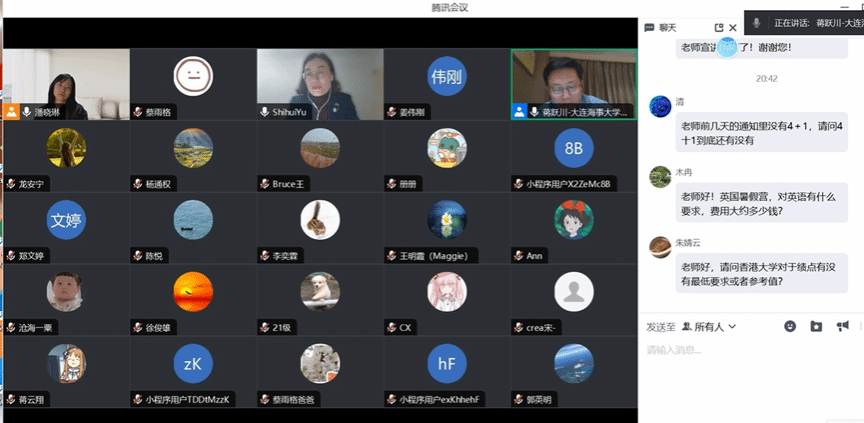The width and height of the screenshot is (864, 423).
Task: Open the emoji picker in chat
Action: 790,326
